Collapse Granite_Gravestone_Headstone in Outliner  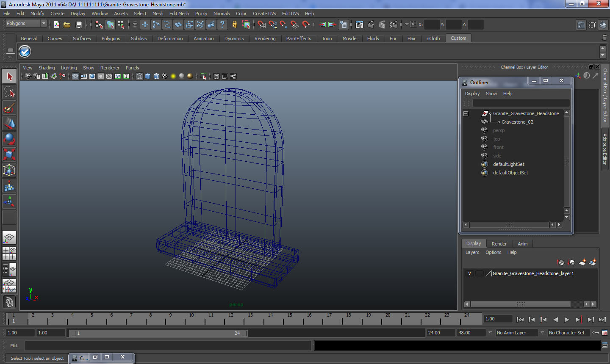click(466, 113)
